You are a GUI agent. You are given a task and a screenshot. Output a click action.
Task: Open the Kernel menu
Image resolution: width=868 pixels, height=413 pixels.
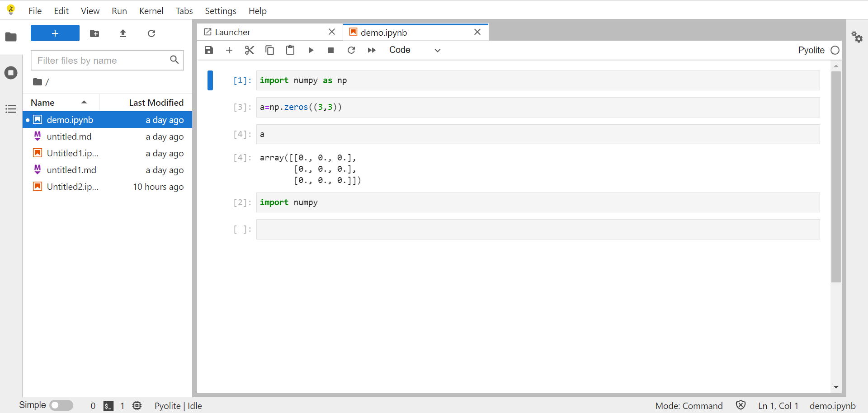151,11
